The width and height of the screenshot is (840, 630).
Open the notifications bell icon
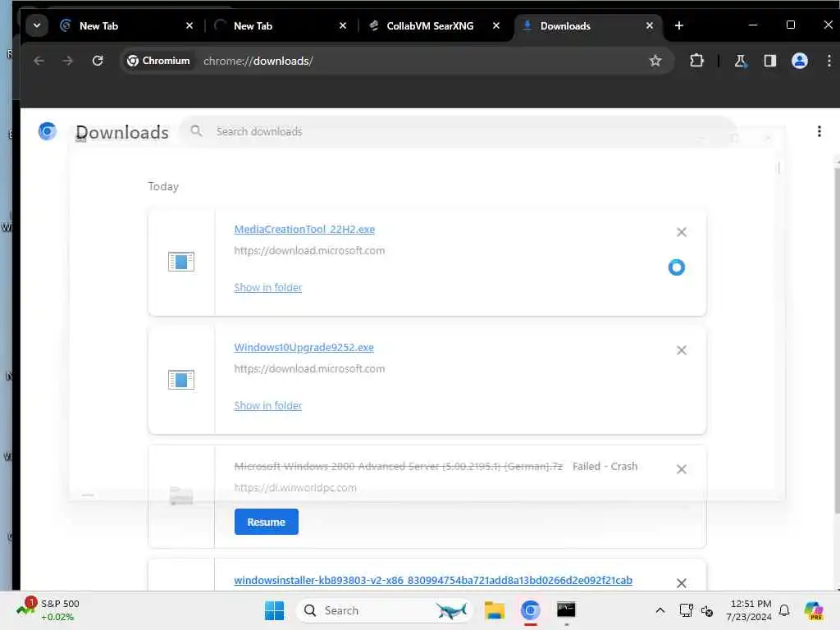[x=784, y=610]
